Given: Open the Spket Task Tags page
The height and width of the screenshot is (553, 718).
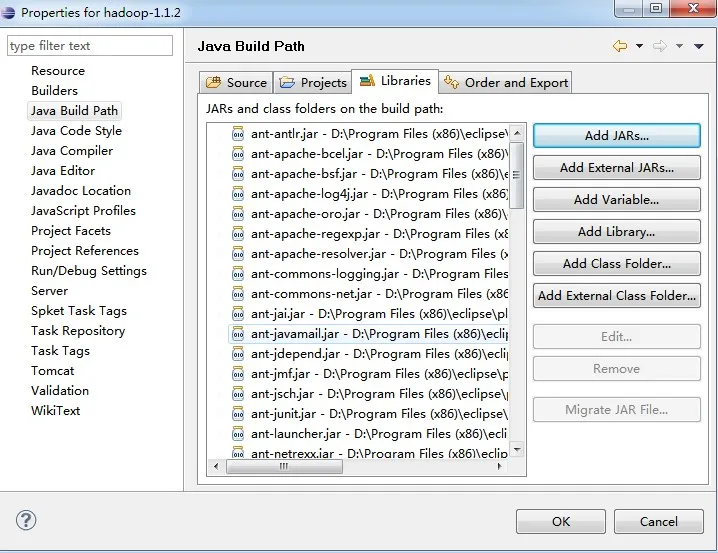Looking at the screenshot, I should [79, 310].
